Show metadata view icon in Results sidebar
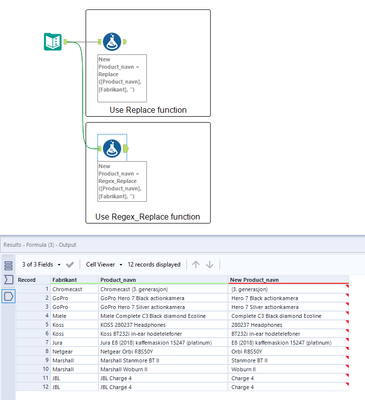This screenshot has height=400, width=365. point(8,266)
